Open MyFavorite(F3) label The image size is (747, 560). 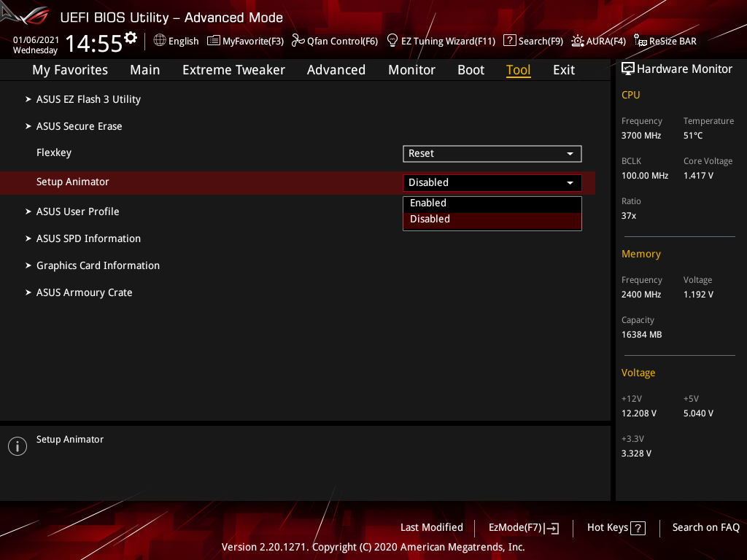253,42
